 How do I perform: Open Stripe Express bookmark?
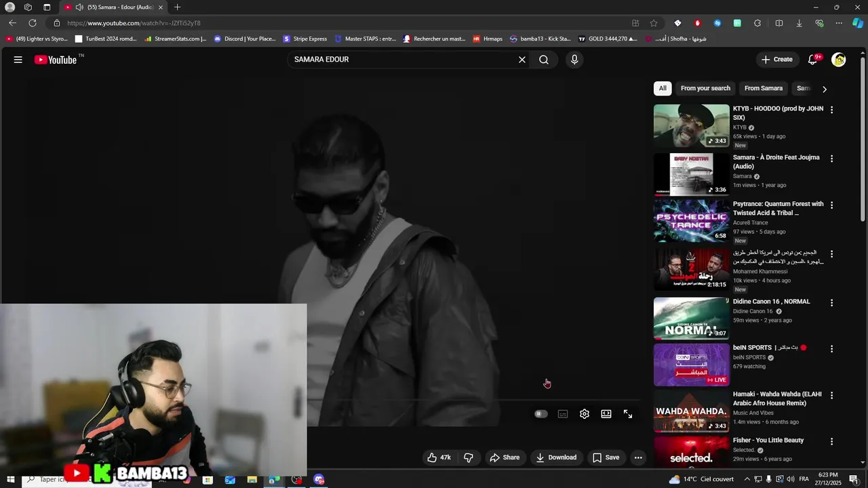coord(305,39)
